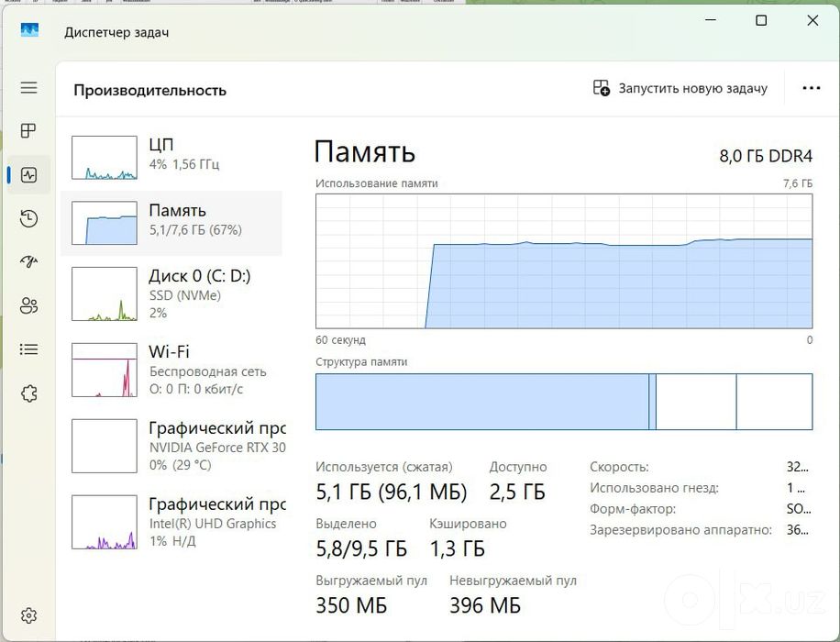This screenshot has width=840, height=642.
Task: Open the Startup apps page icon
Action: (x=29, y=261)
